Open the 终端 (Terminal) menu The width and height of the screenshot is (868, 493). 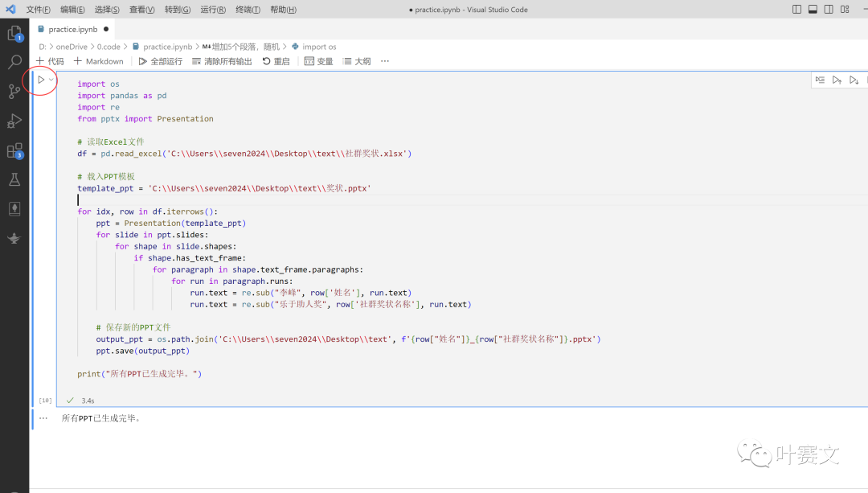tap(247, 10)
